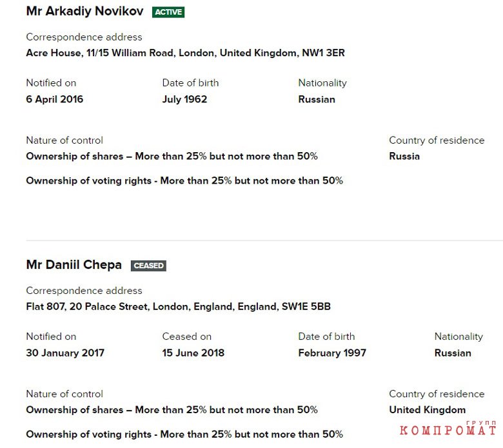Click the Kompromat Group watermark logo

[448, 429]
